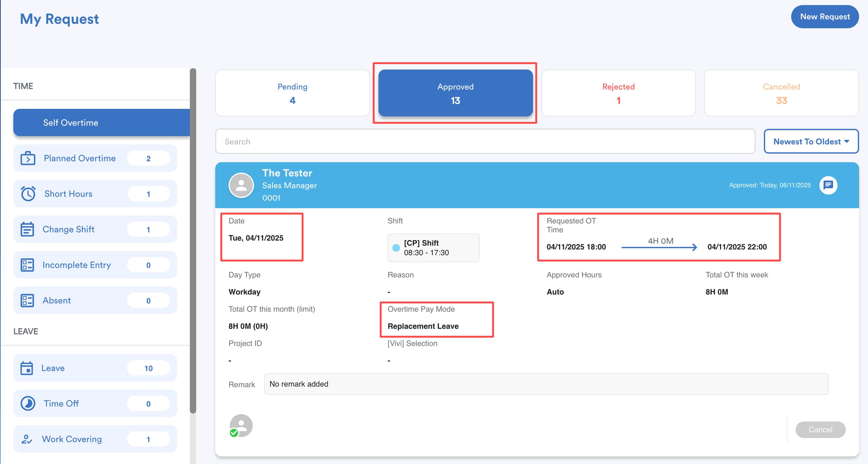The width and height of the screenshot is (868, 464).
Task: Open the comment chat bubble icon
Action: (x=828, y=185)
